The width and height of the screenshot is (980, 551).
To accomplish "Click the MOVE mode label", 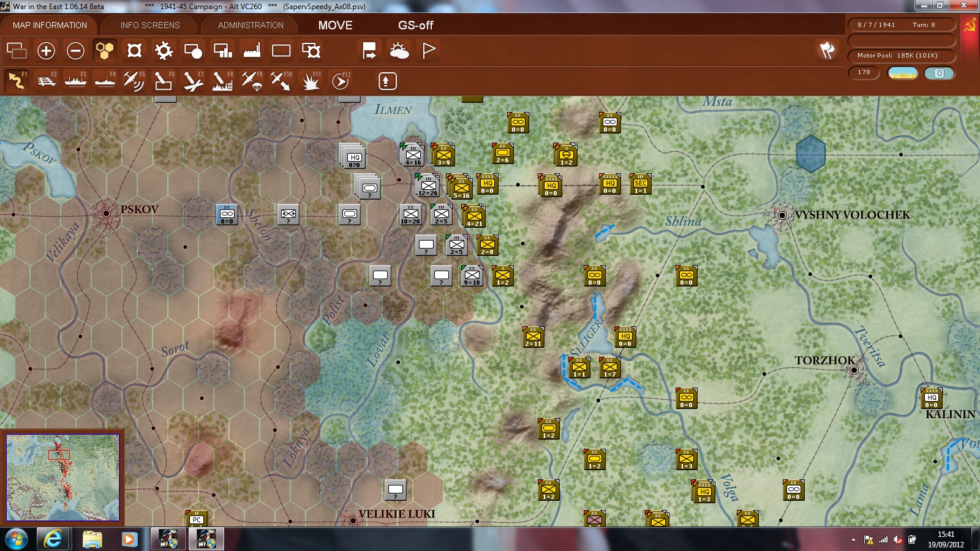I will click(335, 25).
